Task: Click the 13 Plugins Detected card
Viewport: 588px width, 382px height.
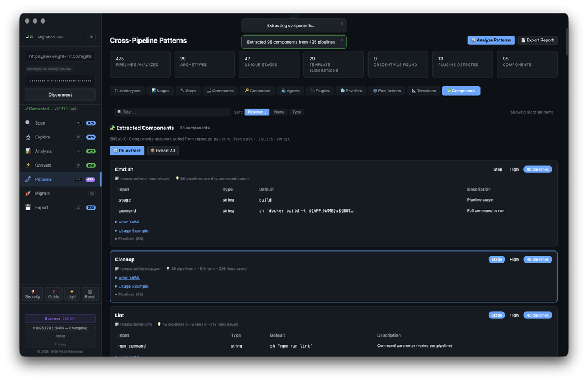Action: (x=462, y=64)
